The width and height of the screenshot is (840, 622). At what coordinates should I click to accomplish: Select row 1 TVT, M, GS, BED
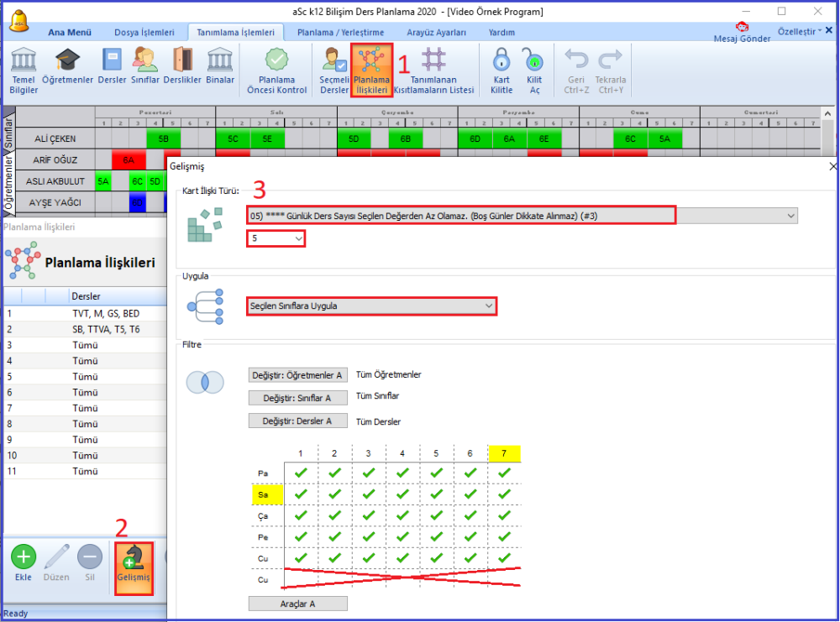pos(86,314)
